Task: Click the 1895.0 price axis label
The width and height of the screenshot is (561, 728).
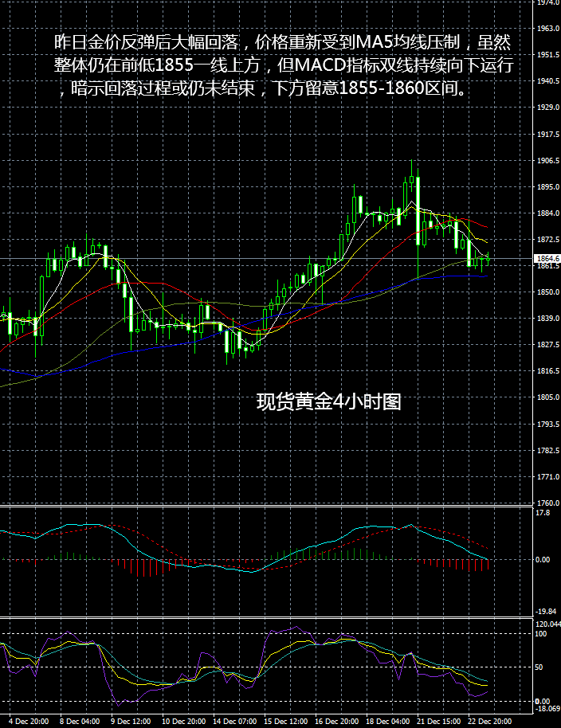Action: coord(548,186)
